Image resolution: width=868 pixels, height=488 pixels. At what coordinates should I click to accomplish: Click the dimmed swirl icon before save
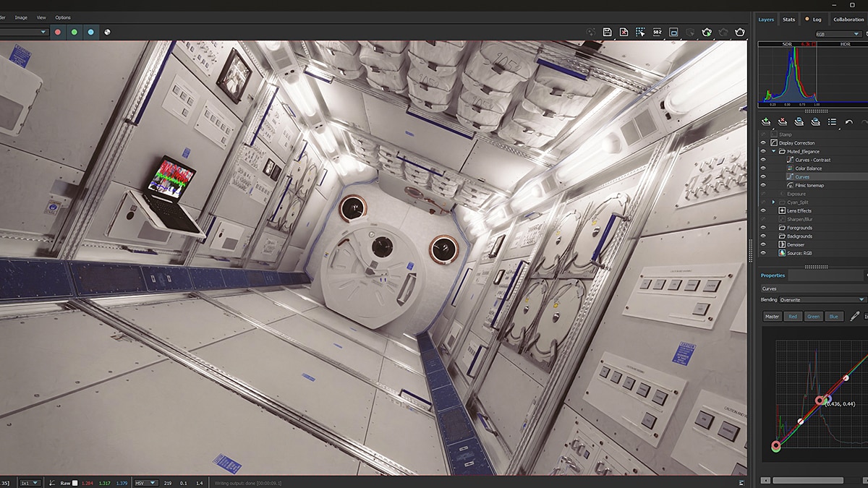[591, 32]
